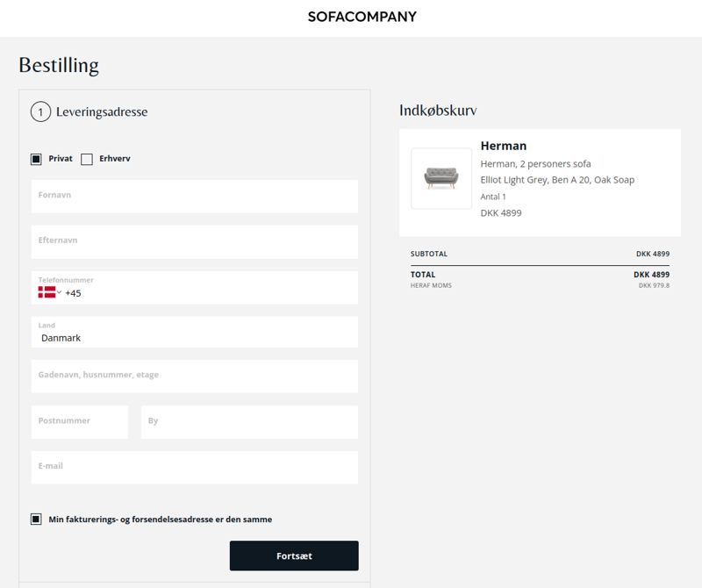The image size is (702, 588).
Task: Open the Herman sofa thumbnail image
Action: [441, 178]
